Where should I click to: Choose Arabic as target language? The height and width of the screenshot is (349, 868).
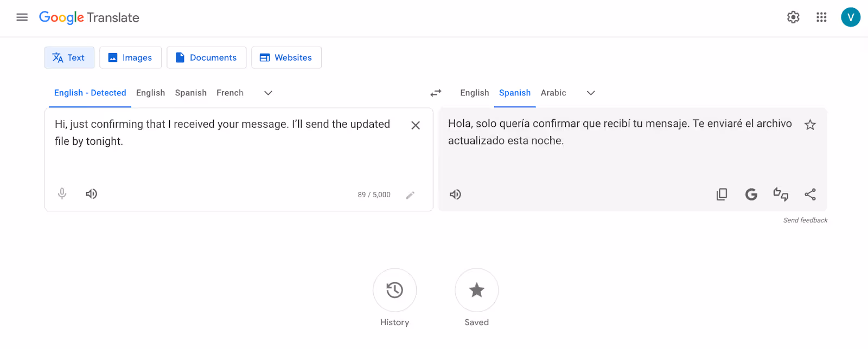[x=553, y=93]
